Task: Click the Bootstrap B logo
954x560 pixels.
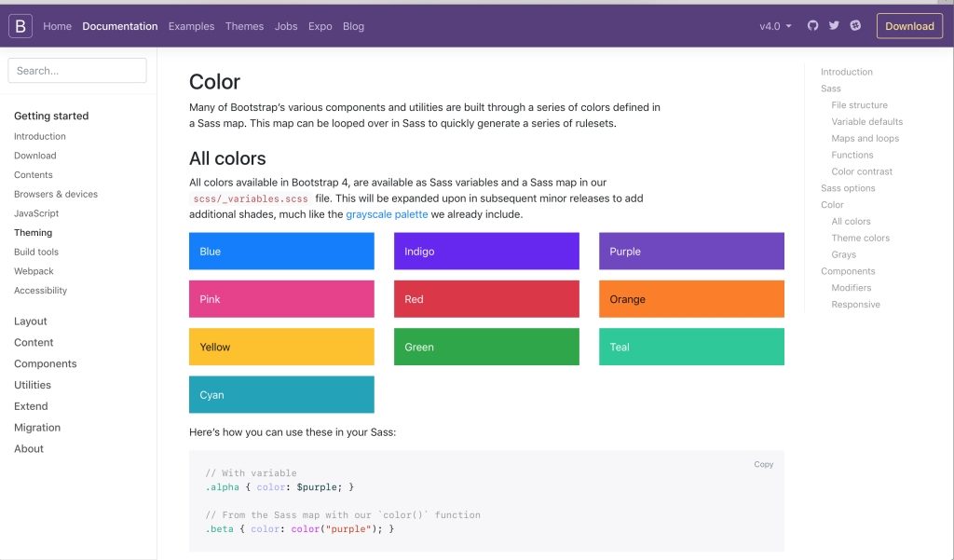Action: pos(20,26)
